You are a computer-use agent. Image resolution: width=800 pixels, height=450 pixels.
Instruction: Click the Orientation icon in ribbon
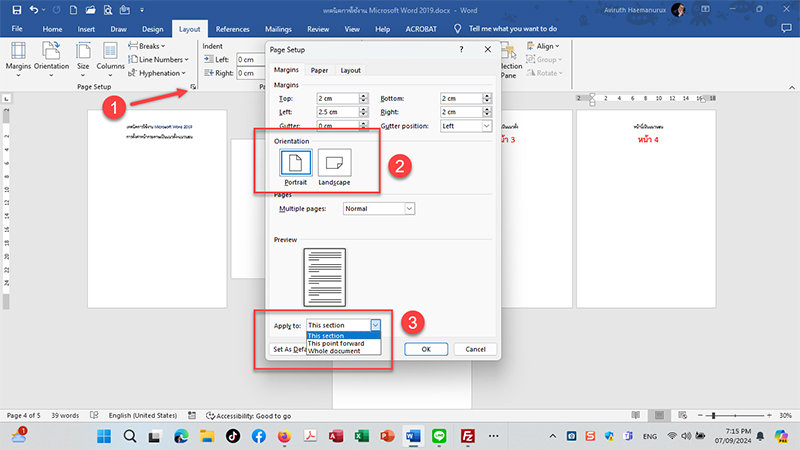[x=51, y=56]
